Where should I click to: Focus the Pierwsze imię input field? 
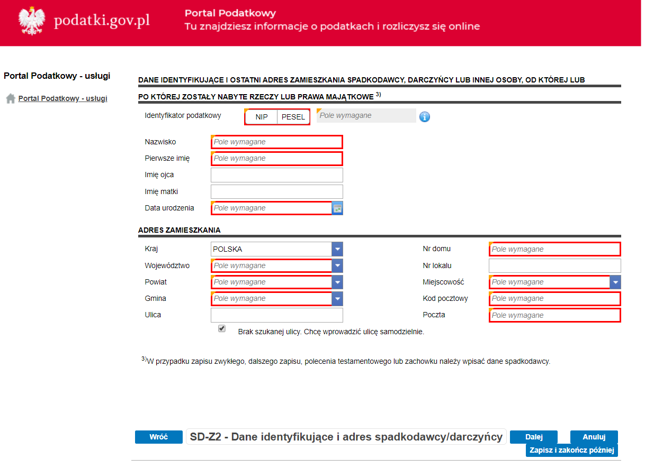coord(276,158)
